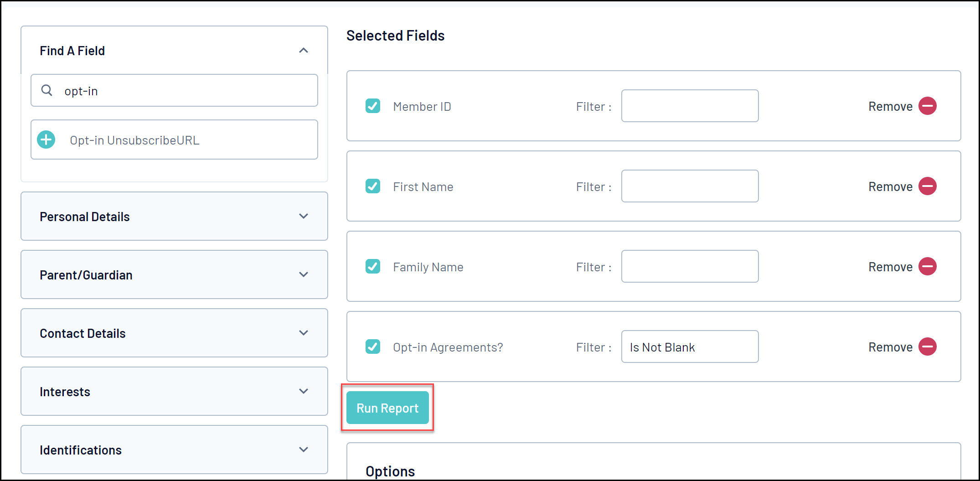
Task: Add the Opt-in UnsubscribeURL field with plus icon
Action: point(46,140)
